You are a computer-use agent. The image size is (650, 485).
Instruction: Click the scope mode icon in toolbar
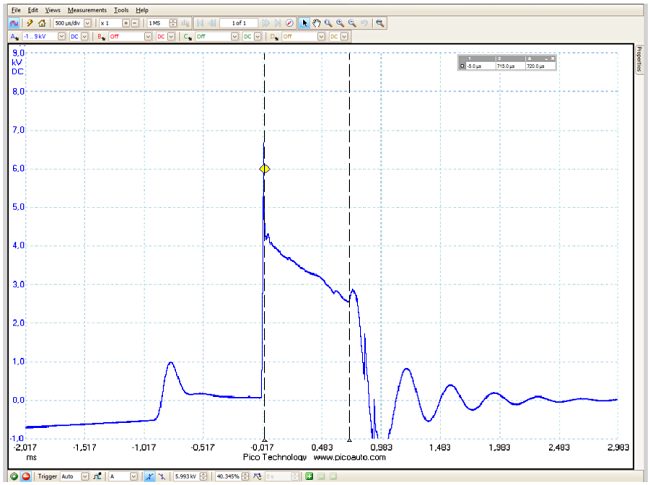pyautogui.click(x=14, y=22)
